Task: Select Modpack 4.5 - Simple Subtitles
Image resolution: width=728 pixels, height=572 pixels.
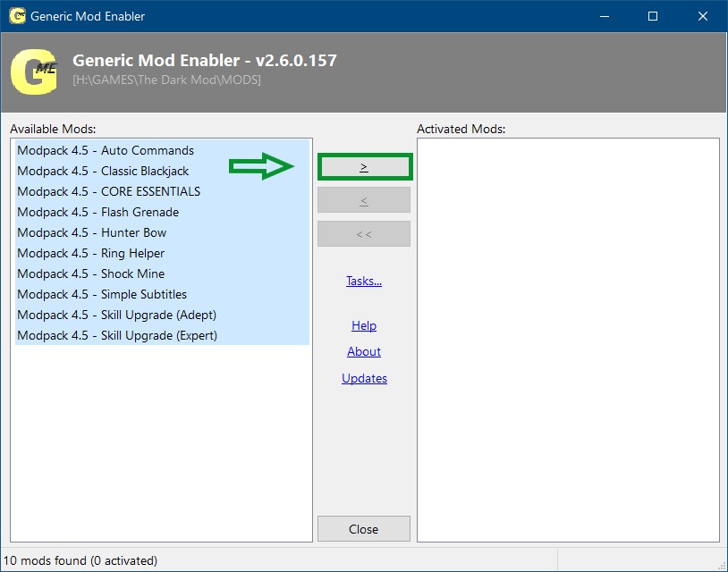Action: pyautogui.click(x=162, y=294)
